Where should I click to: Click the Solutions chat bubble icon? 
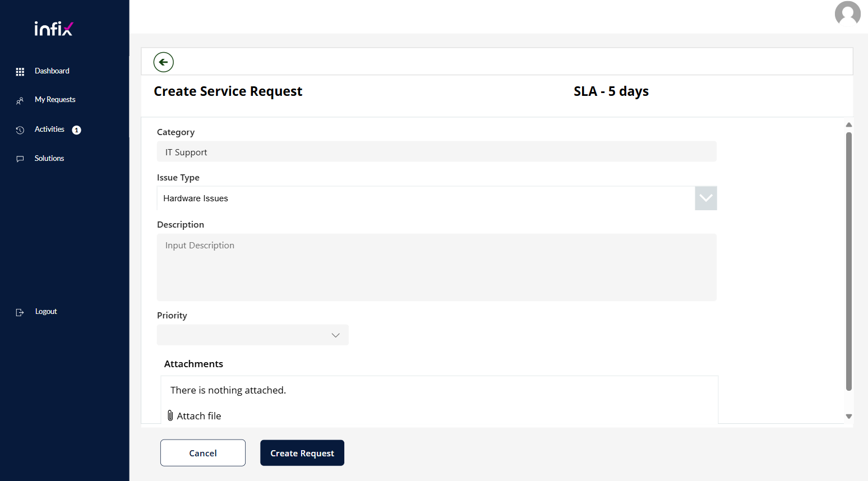(20, 159)
